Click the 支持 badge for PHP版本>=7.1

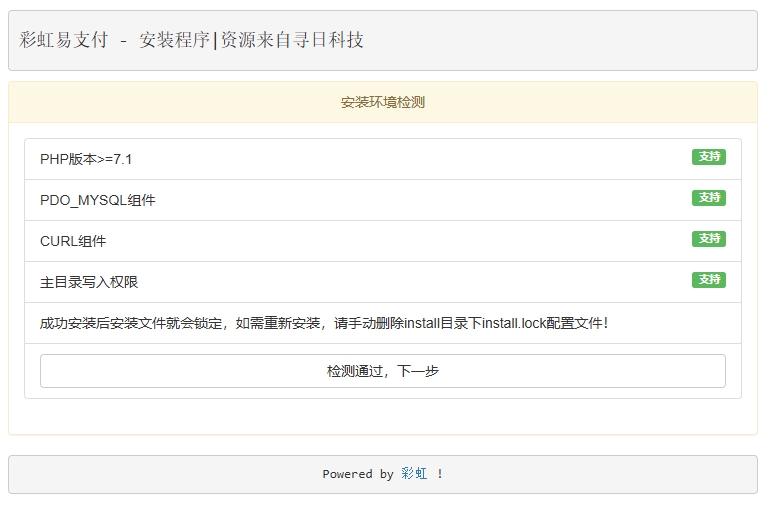708,157
